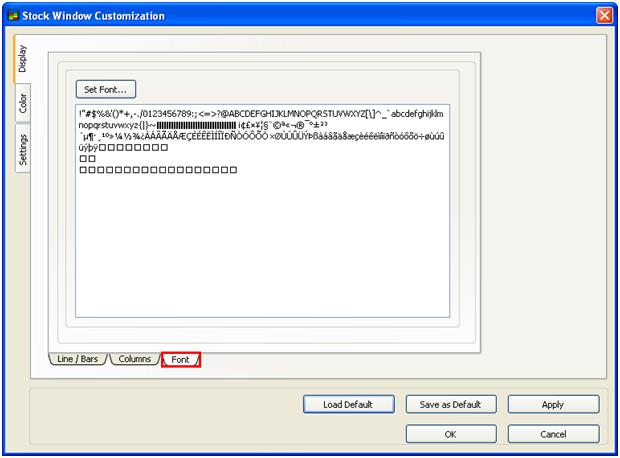Click the first line of sample characters
Image resolution: width=620 pixels, height=458 pixels.
260,113
